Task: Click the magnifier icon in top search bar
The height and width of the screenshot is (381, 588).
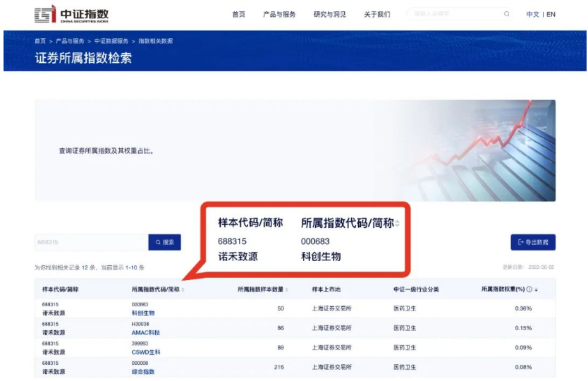Action: tap(506, 14)
